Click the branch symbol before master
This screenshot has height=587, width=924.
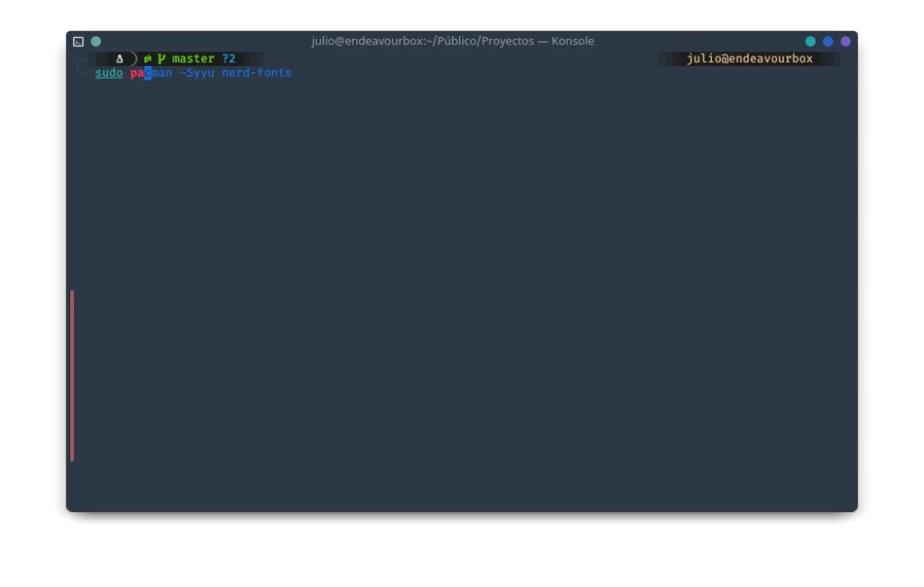(x=162, y=59)
